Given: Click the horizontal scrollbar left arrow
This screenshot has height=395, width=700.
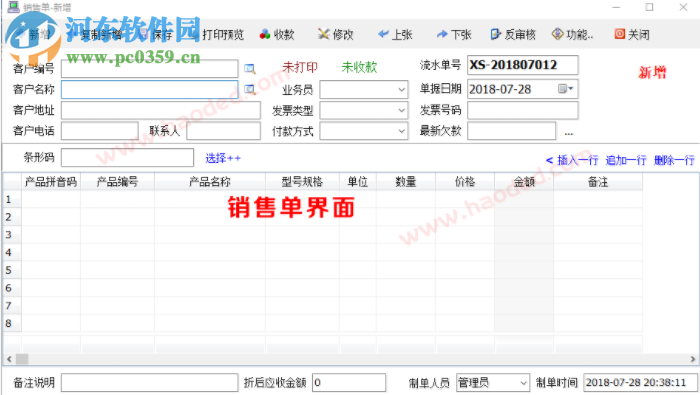Looking at the screenshot, I should [x=9, y=359].
